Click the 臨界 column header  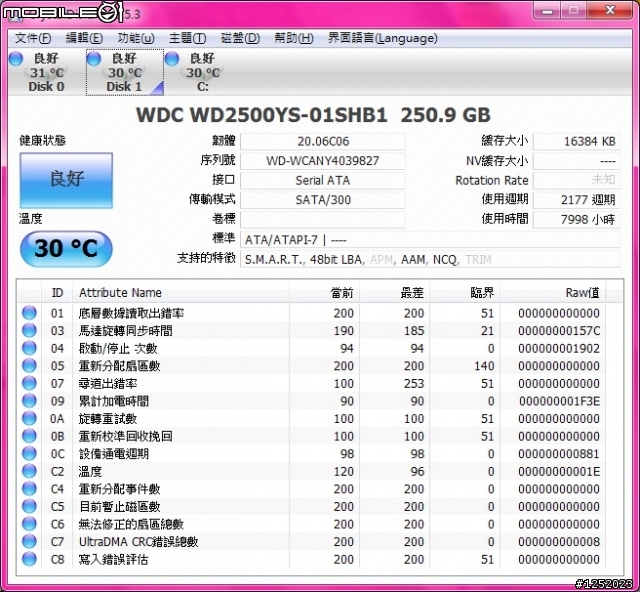pyautogui.click(x=464, y=292)
